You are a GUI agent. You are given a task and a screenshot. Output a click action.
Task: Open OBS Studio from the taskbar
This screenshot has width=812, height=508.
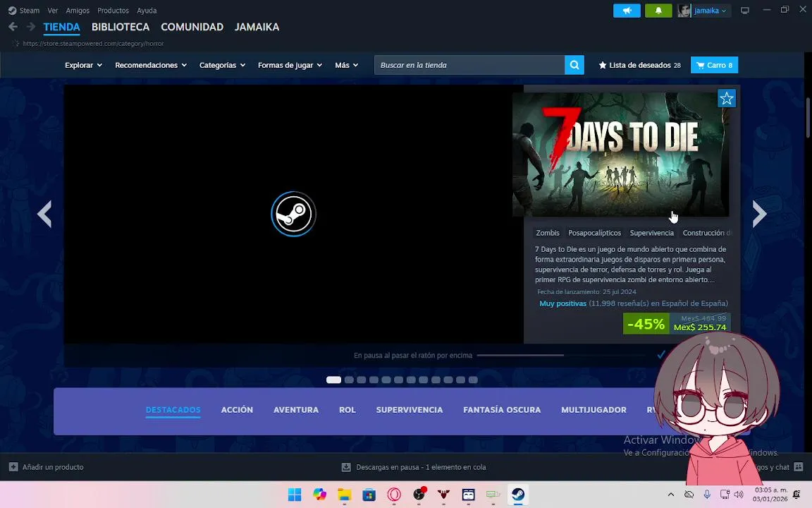[419, 495]
